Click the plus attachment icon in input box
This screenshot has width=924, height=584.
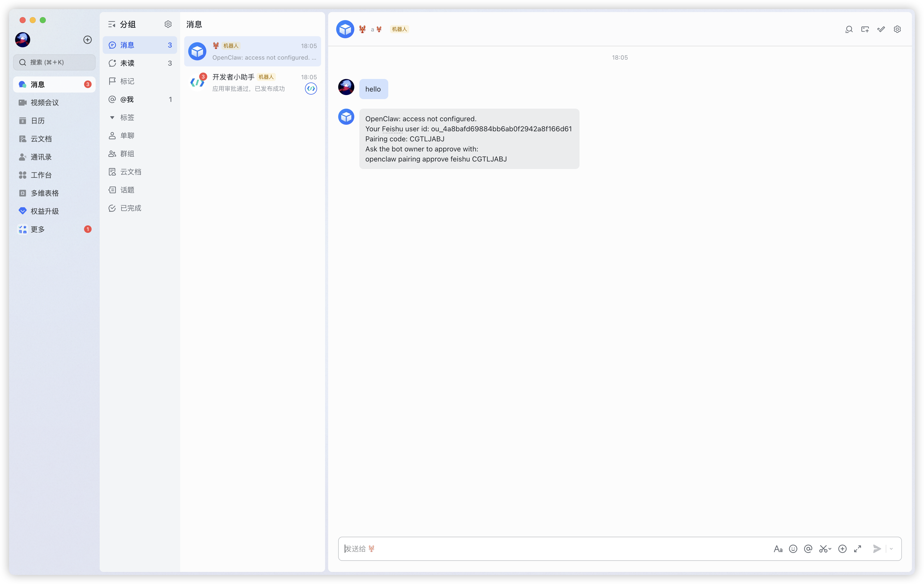[x=842, y=549]
